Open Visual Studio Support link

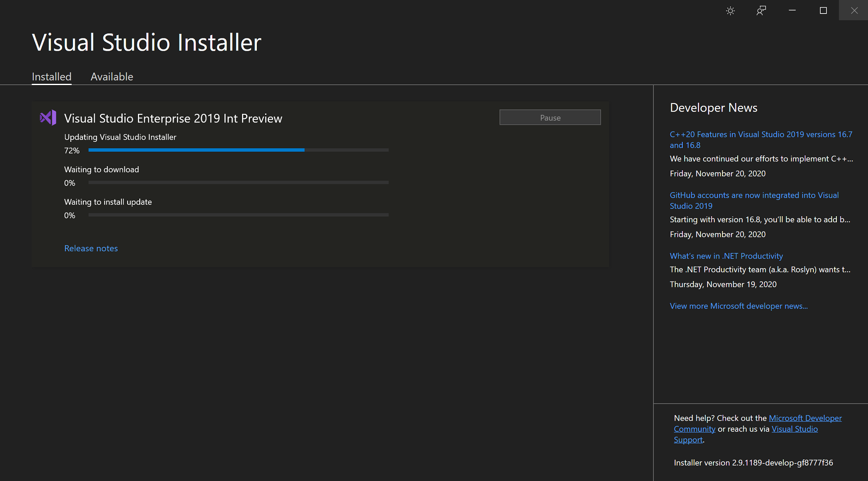click(x=795, y=429)
